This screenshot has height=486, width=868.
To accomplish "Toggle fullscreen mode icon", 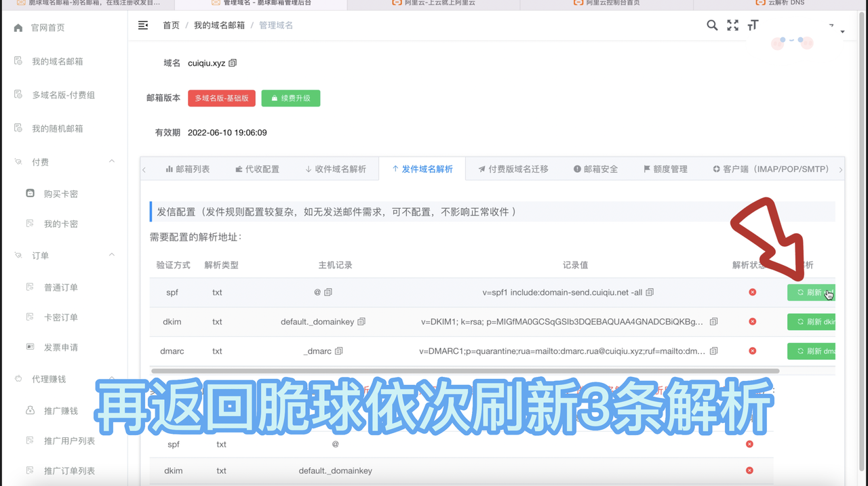I will 732,25.
